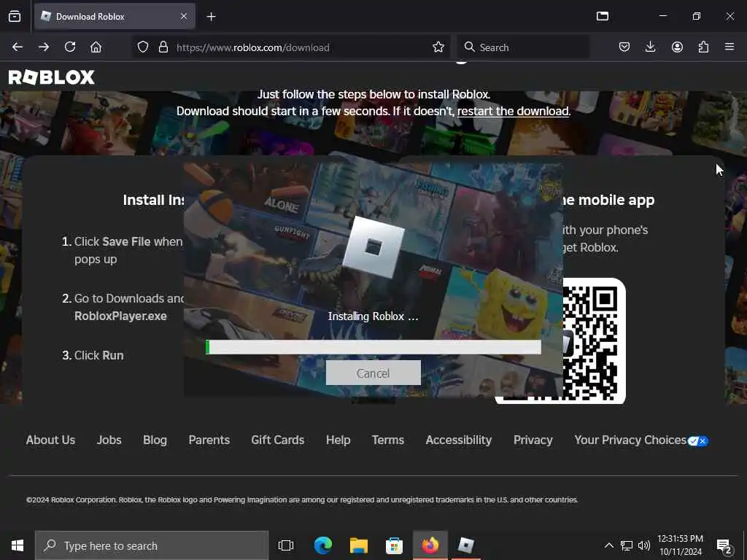Open Task View on the taskbar
The width and height of the screenshot is (747, 560).
pyautogui.click(x=286, y=545)
